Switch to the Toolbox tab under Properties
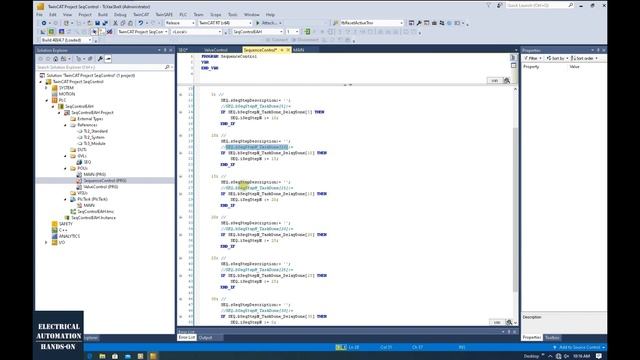 552,338
